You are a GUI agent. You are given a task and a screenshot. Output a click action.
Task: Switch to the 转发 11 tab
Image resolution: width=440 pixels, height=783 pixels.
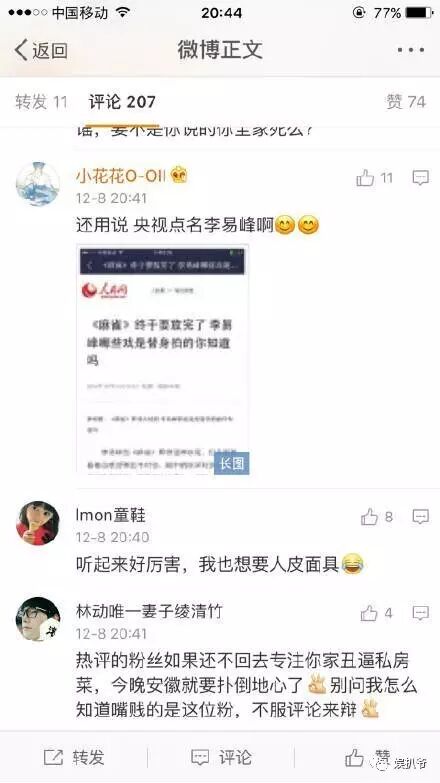(41, 102)
